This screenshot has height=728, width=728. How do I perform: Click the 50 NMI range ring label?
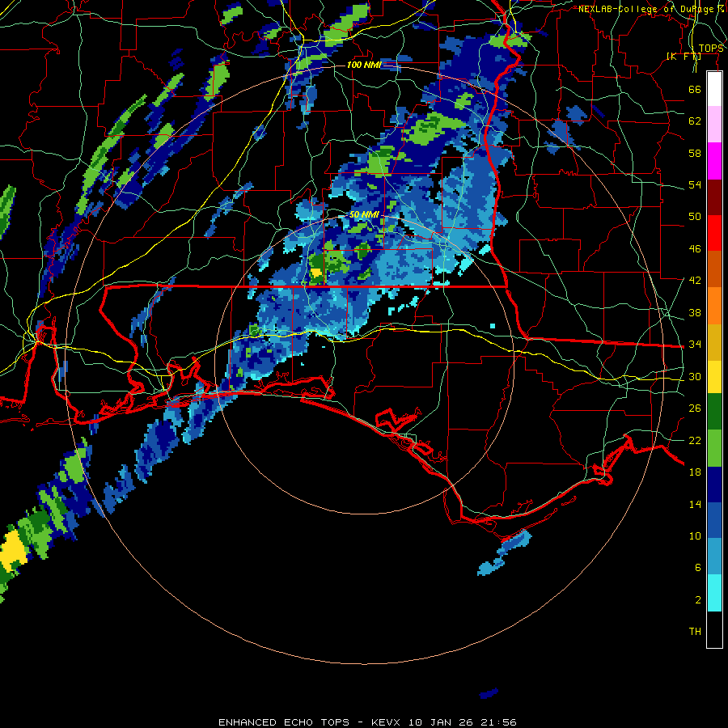pos(364,215)
